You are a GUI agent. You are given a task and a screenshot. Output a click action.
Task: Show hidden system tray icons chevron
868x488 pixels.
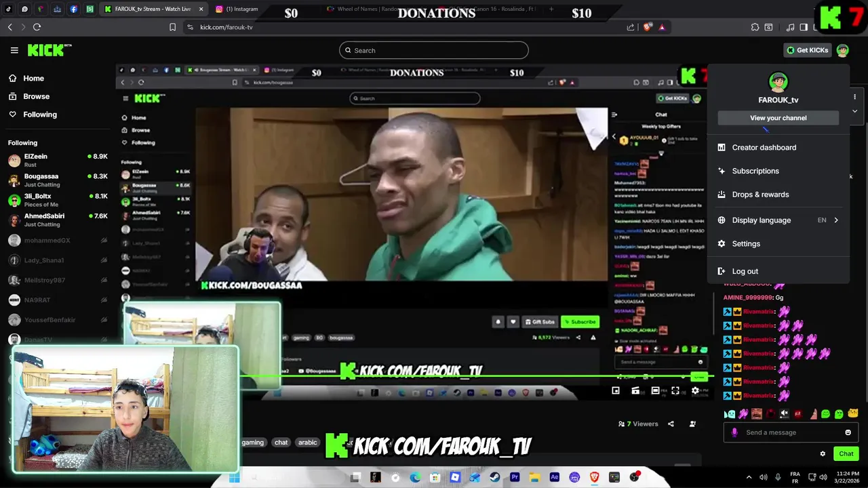(749, 477)
